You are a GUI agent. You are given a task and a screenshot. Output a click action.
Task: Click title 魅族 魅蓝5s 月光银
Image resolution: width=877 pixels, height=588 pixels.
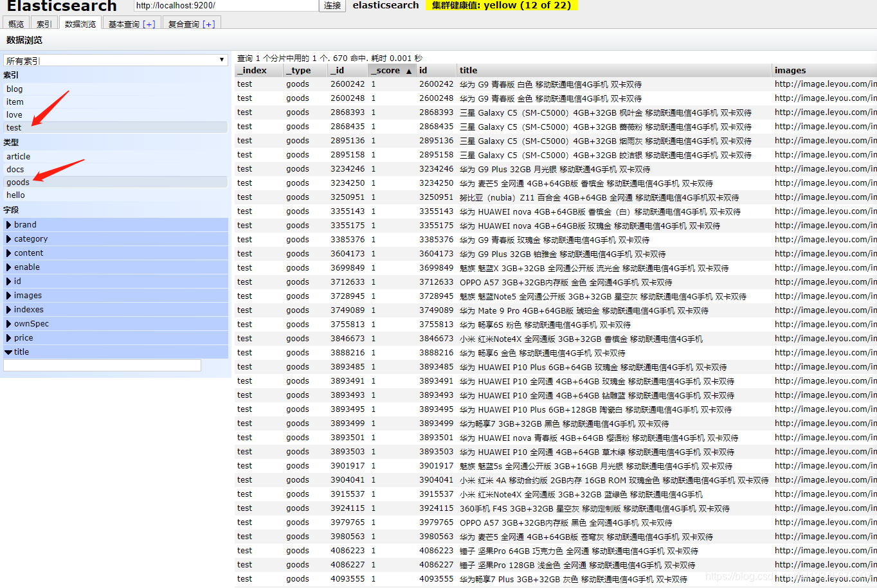pyautogui.click(x=596, y=466)
